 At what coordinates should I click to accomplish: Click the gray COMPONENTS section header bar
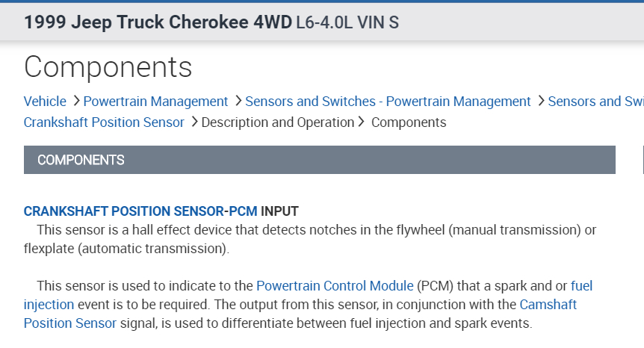pos(319,160)
